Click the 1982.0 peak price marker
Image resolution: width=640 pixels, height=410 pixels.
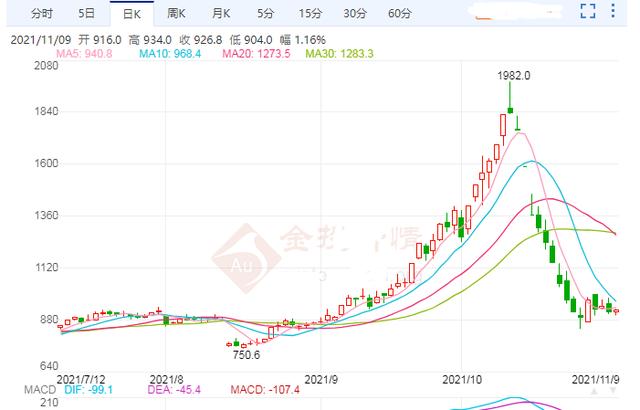(x=513, y=76)
